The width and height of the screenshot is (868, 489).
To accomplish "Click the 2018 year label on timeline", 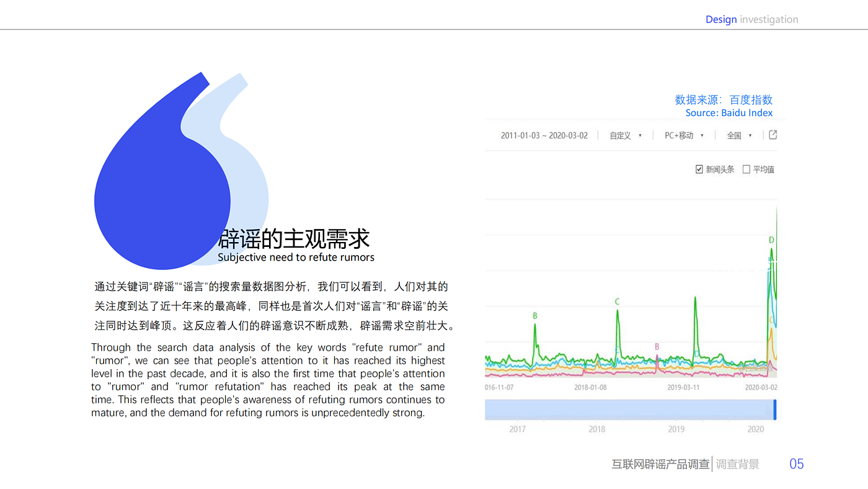I will pyautogui.click(x=597, y=429).
